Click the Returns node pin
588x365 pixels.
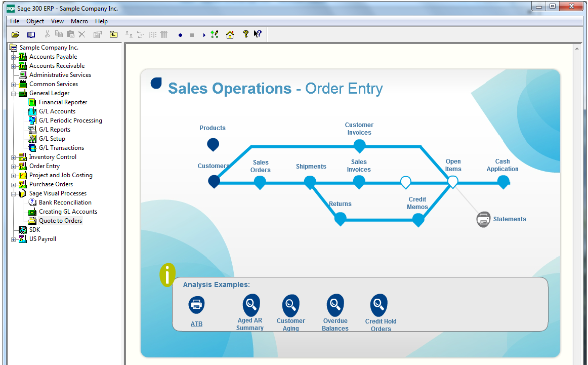(340, 219)
